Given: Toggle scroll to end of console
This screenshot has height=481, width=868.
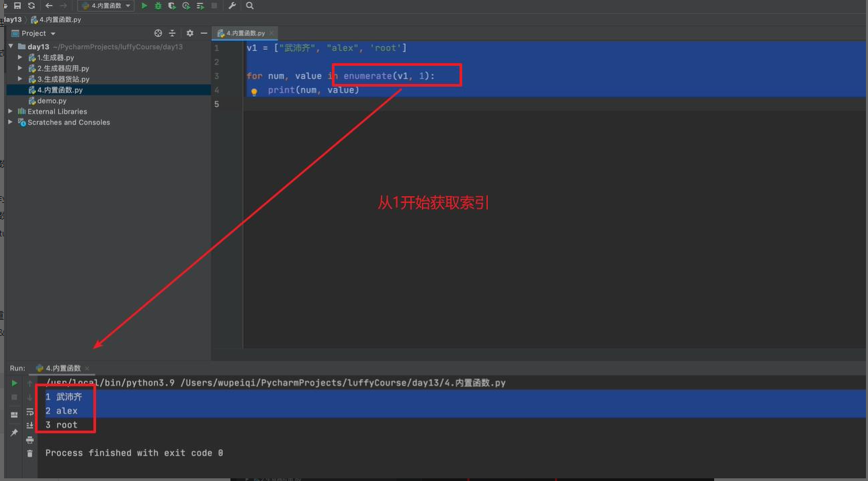Looking at the screenshot, I should click(x=30, y=425).
